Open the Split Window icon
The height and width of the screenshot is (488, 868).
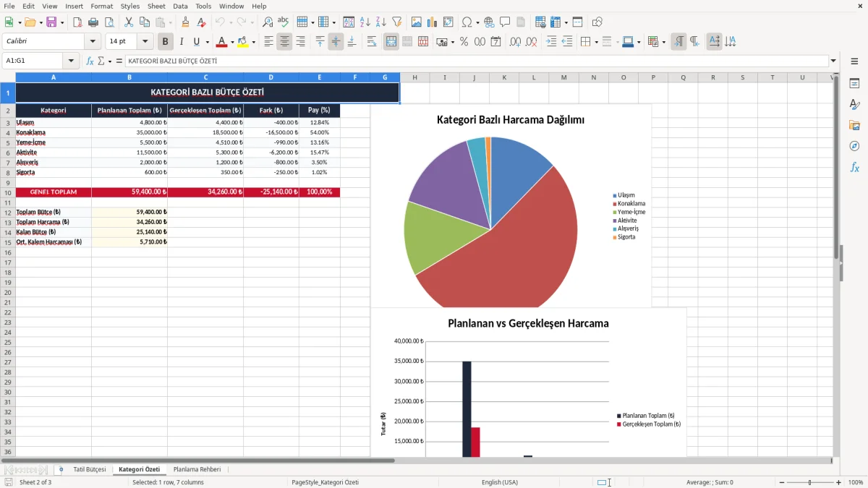tap(577, 22)
